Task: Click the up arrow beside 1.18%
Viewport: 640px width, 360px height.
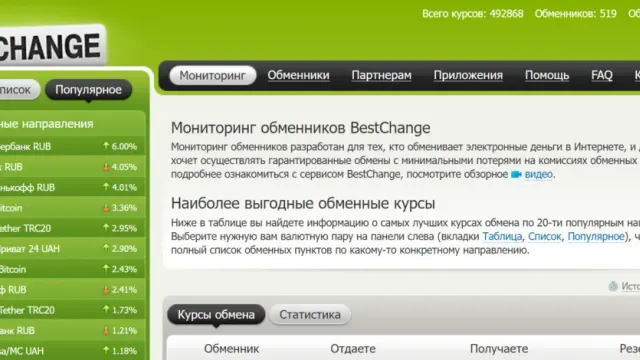Action: 106,350
